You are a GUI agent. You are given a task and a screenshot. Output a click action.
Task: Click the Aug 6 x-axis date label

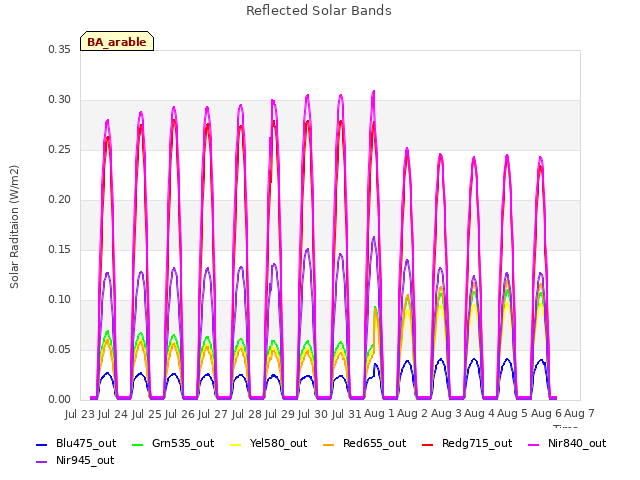click(x=546, y=414)
